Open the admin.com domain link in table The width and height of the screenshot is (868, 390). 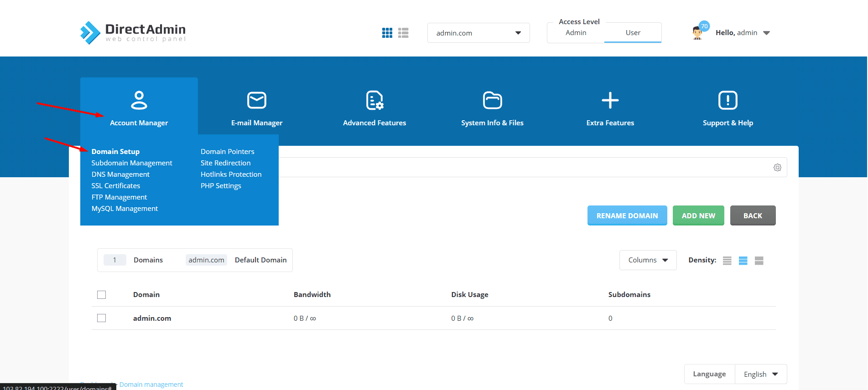152,318
